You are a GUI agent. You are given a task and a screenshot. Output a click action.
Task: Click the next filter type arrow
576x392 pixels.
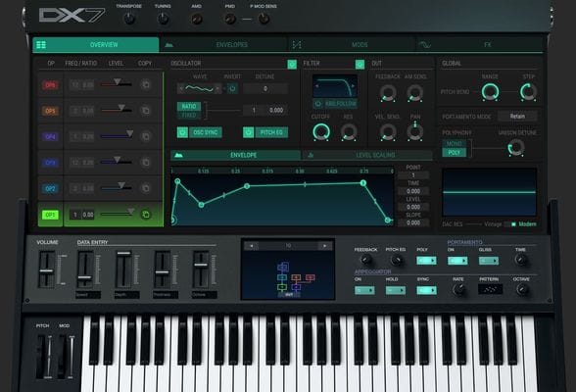click(354, 86)
